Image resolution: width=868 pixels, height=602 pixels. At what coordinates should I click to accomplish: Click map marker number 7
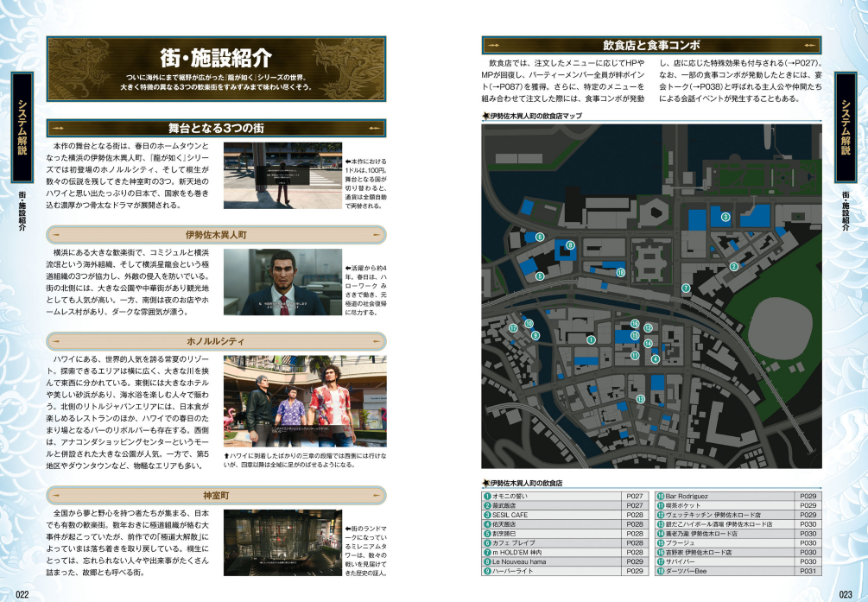tap(686, 288)
